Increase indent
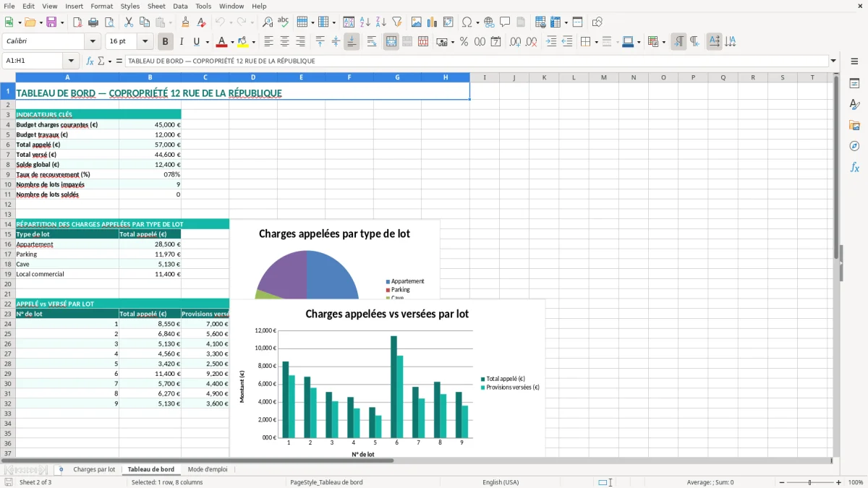This screenshot has height=488, width=868. tap(551, 42)
